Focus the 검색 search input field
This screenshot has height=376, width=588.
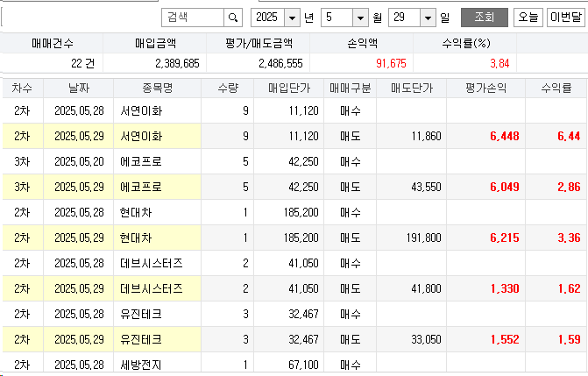click(193, 17)
